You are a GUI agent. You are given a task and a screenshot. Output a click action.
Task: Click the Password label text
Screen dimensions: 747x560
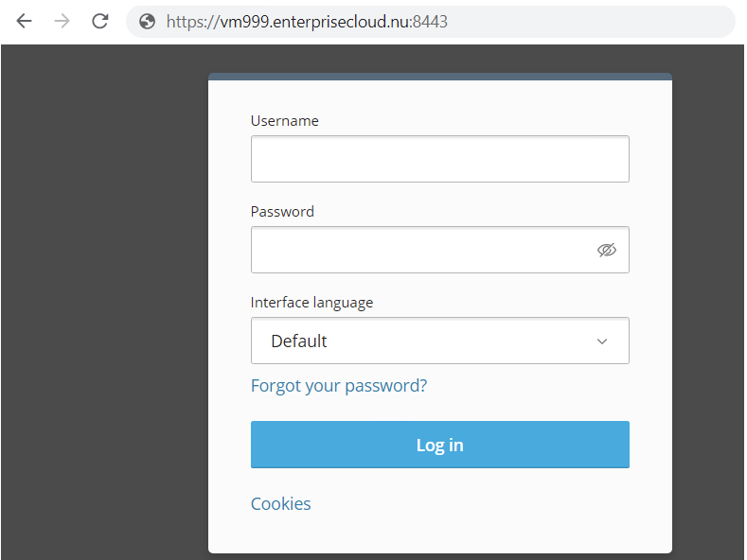pyautogui.click(x=282, y=212)
